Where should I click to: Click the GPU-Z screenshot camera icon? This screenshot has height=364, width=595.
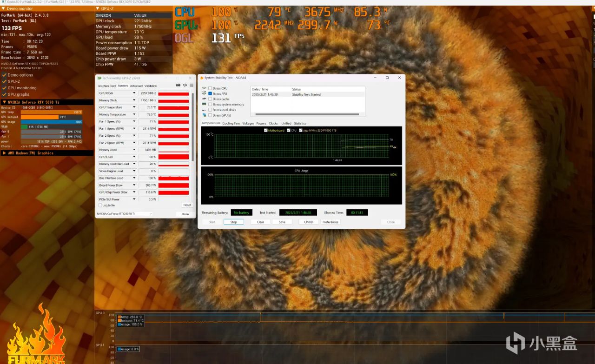[x=178, y=86]
